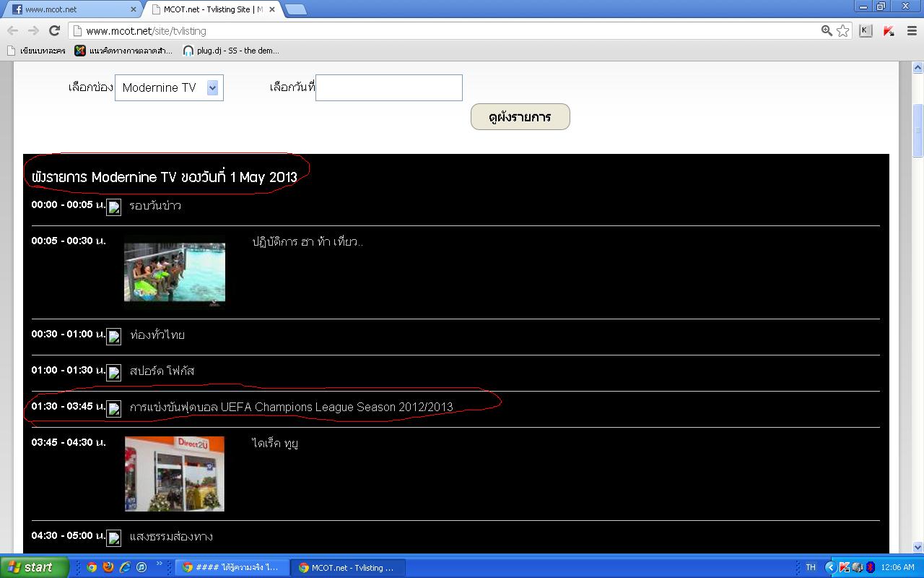Image resolution: width=924 pixels, height=578 pixels.
Task: Open the Kaspersky virtual keyboard extension
Action: coord(866,30)
